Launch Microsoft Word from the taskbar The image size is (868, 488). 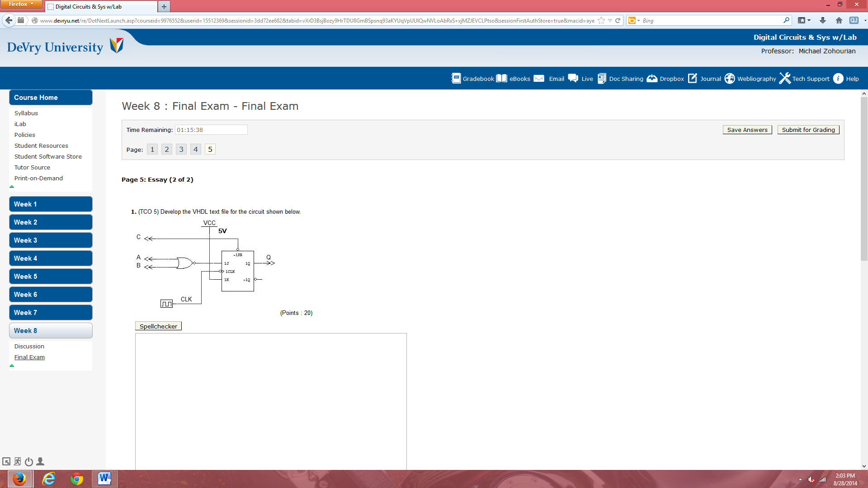(x=104, y=479)
